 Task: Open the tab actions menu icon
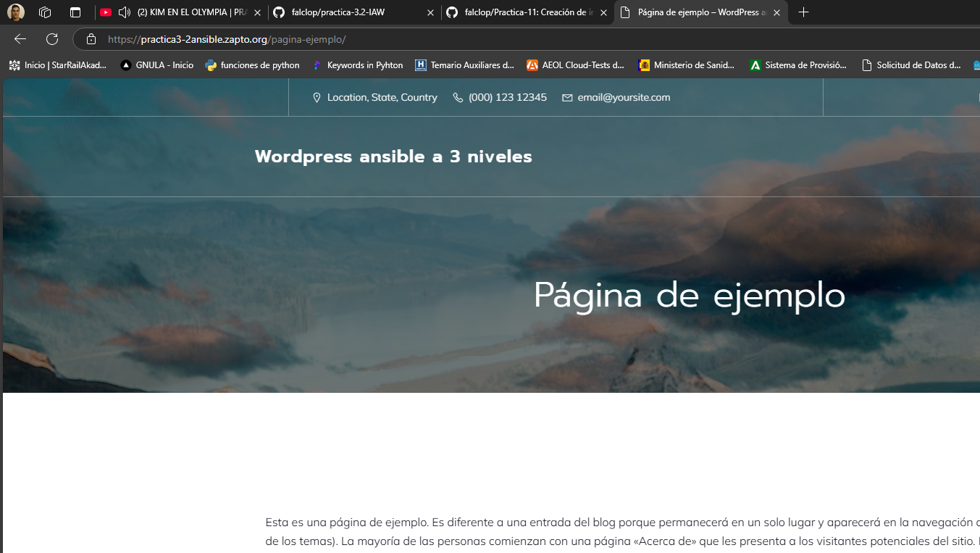[75, 12]
